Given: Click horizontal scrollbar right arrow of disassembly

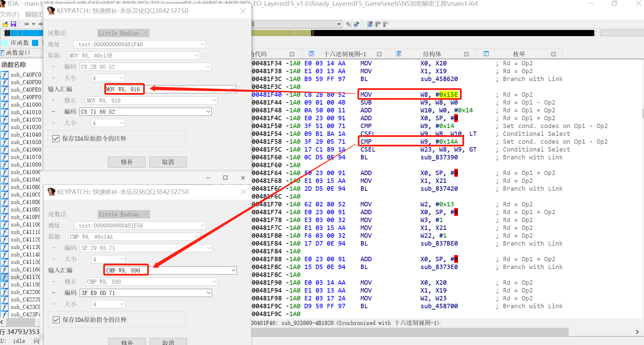Looking at the screenshot, I should [x=637, y=332].
